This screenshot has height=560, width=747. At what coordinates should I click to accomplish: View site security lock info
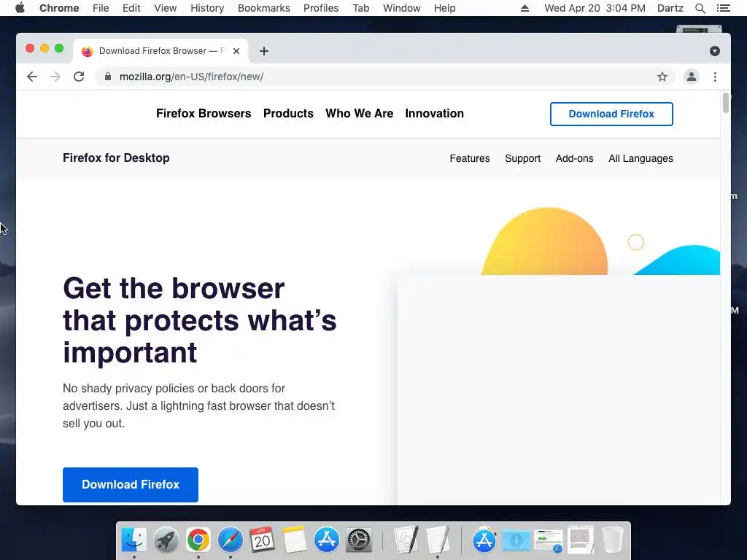point(108,77)
